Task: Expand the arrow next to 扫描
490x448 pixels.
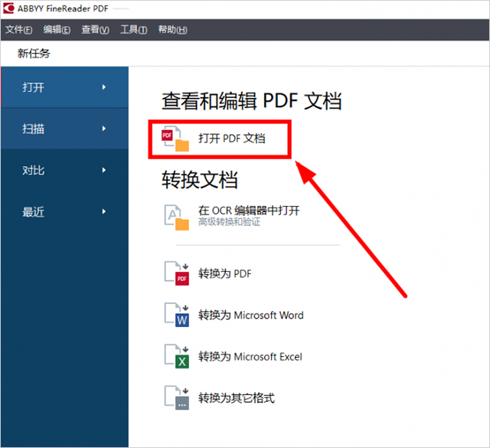Action: coord(104,129)
